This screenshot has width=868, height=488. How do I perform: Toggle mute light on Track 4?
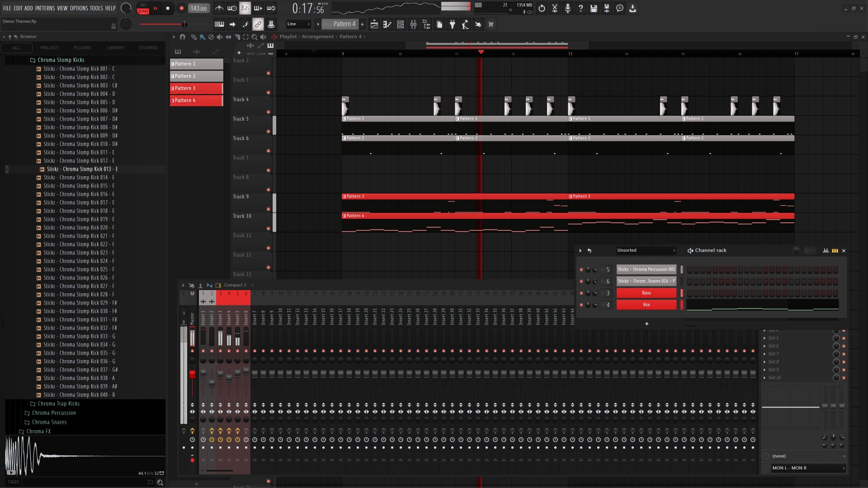[268, 112]
